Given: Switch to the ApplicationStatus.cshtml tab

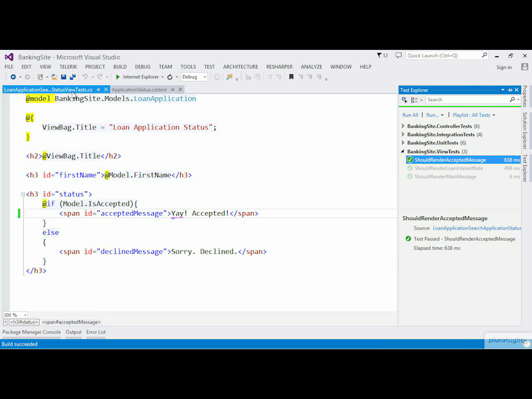Looking at the screenshot, I should [x=139, y=89].
